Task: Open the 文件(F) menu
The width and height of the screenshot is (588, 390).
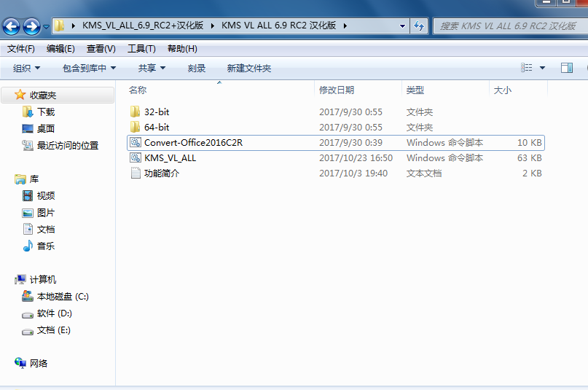Action: pos(21,49)
